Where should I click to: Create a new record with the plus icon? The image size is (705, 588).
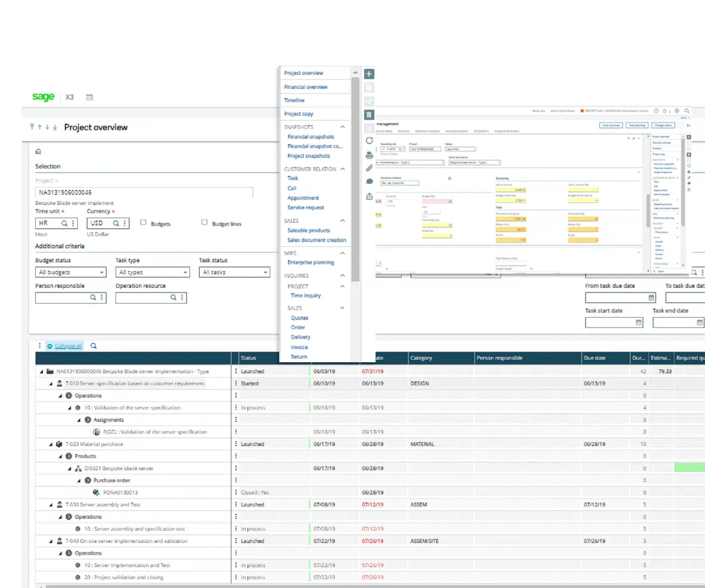click(x=369, y=74)
